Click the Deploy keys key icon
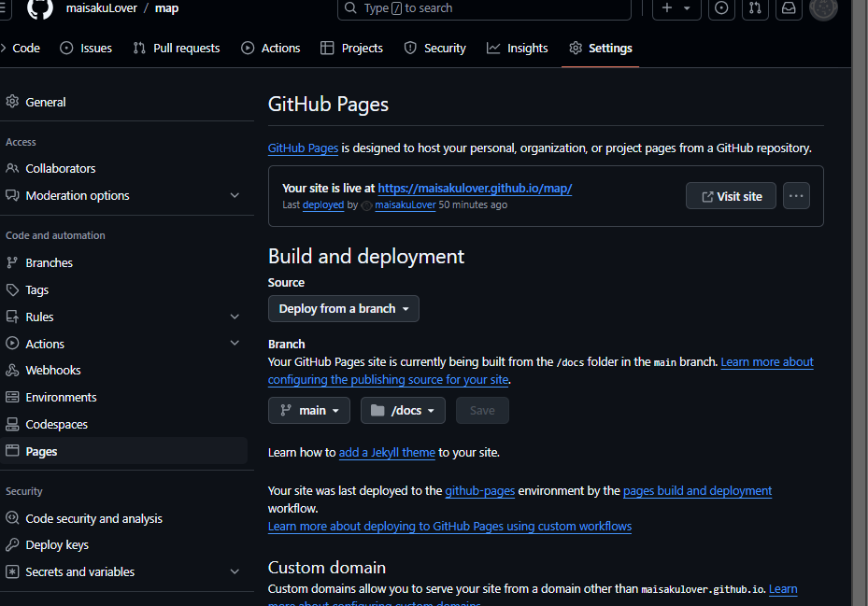This screenshot has width=868, height=606. [12, 544]
